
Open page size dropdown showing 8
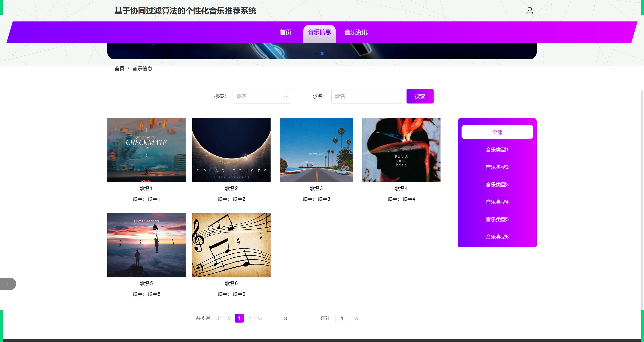pyautogui.click(x=297, y=318)
